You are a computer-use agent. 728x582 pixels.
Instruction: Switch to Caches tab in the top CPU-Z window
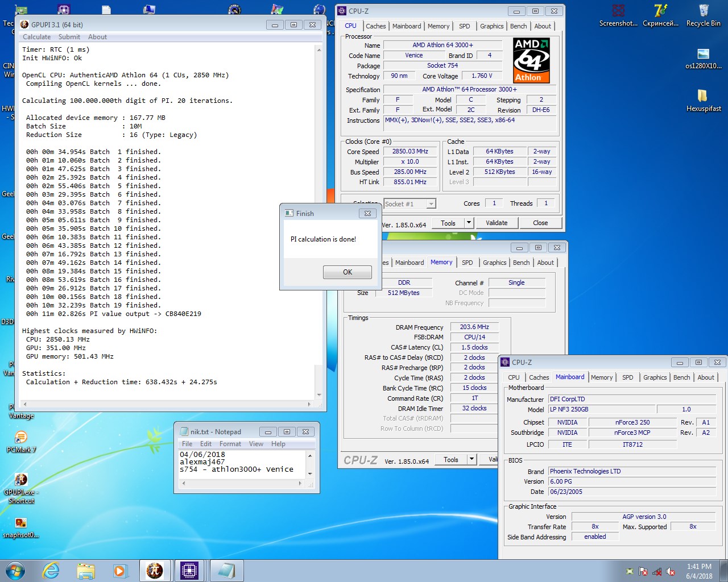pyautogui.click(x=375, y=26)
